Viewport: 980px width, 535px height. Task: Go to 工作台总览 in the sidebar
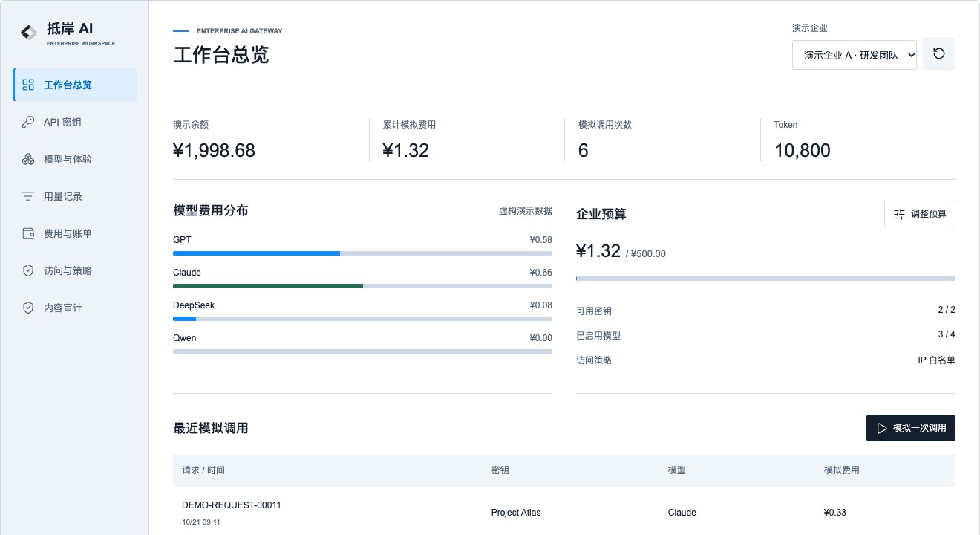pos(75,85)
